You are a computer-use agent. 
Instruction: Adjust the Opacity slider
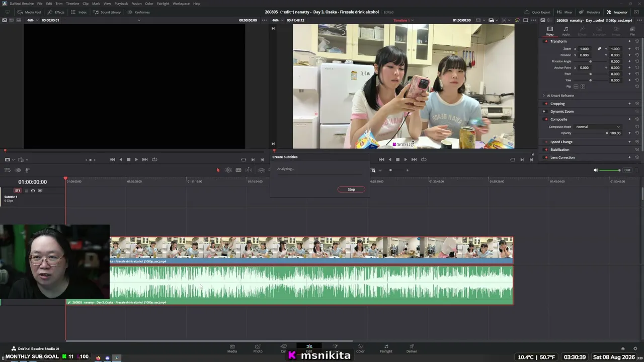[x=607, y=133]
